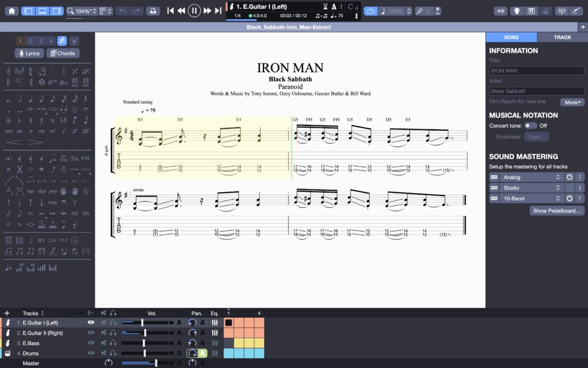Viewport: 588px width, 368px height.
Task: Click Show Pedalboard... button
Action: (x=556, y=210)
